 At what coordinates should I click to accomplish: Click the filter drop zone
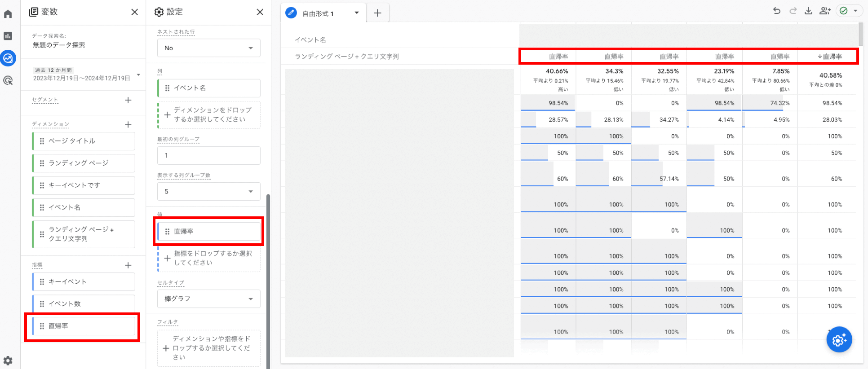(208, 348)
